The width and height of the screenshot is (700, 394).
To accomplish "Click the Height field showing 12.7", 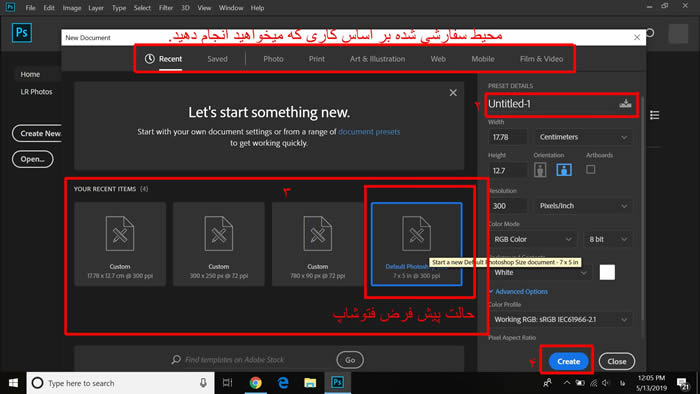I will 508,170.
